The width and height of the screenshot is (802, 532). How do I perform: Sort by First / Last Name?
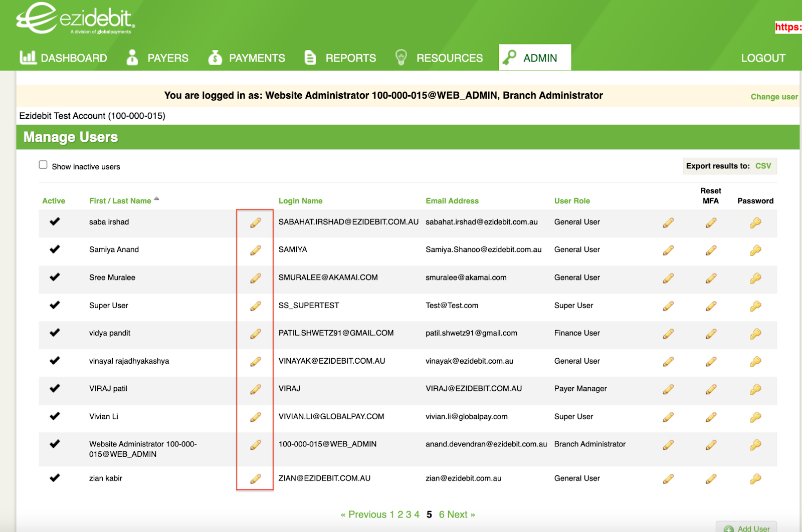tap(119, 200)
